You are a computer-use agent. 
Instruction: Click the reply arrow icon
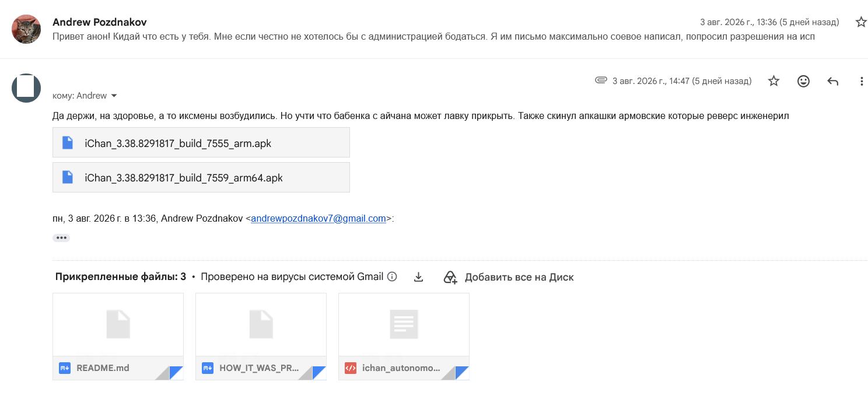(832, 81)
